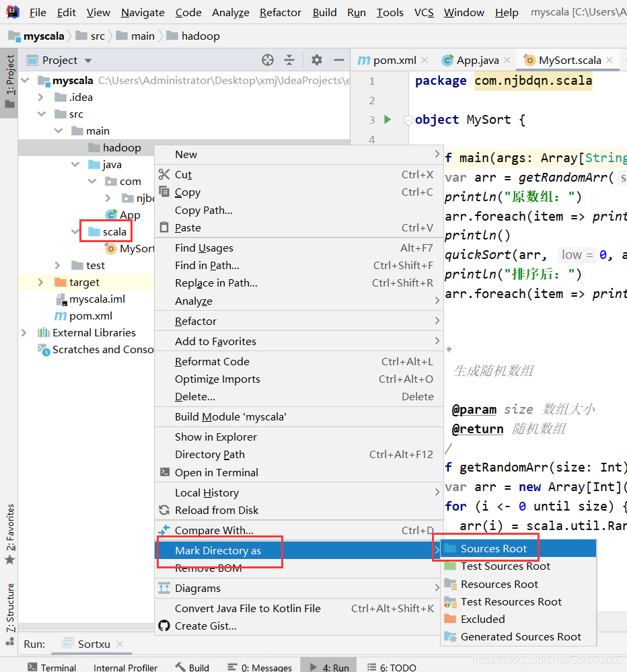
Task: Click the Test Resources Root folder icon
Action: 450,602
